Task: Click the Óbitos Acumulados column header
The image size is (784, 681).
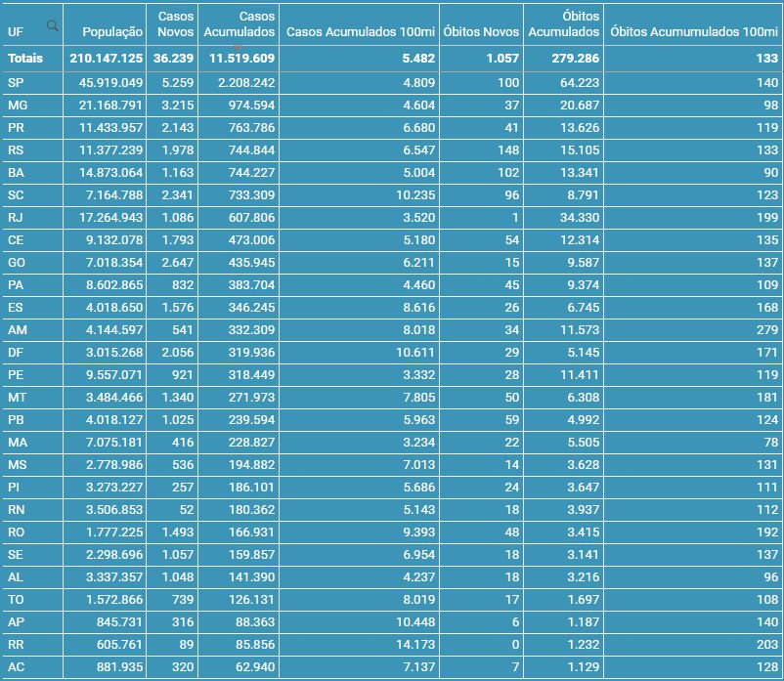Action: 564,24
